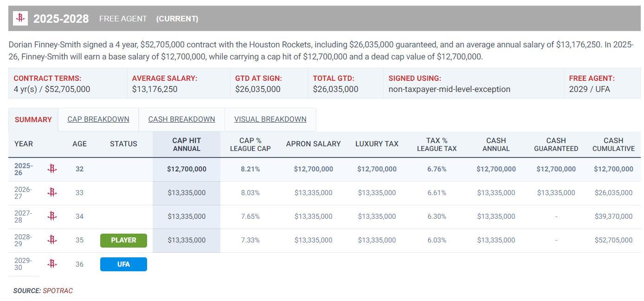Click the Luxury Tax column header
Screen dimensions: 644x301
pyautogui.click(x=377, y=144)
